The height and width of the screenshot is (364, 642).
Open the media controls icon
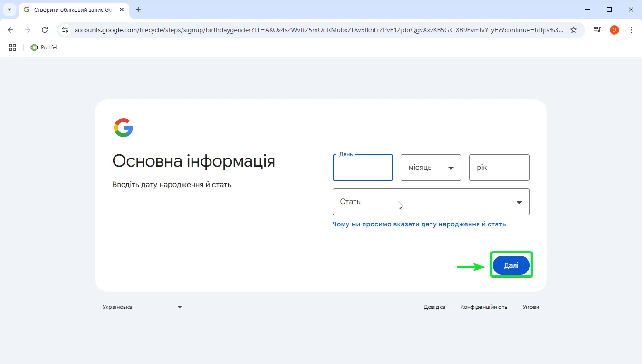click(597, 30)
